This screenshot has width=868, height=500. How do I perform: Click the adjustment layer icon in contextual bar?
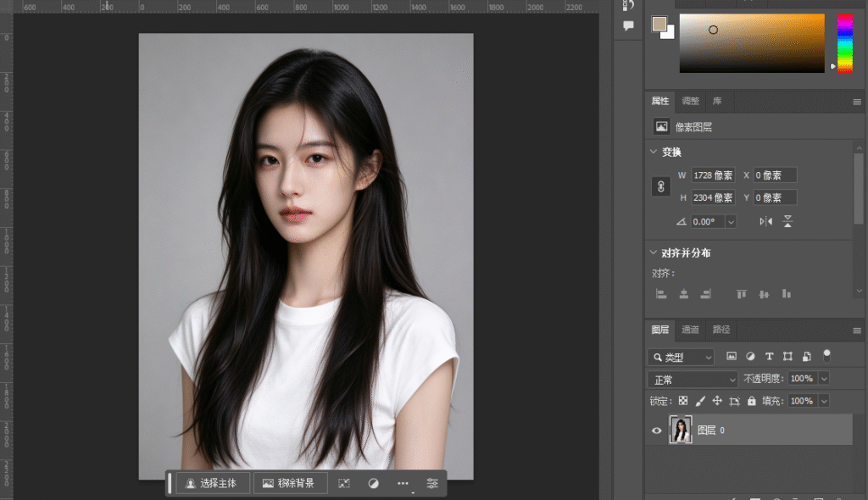pyautogui.click(x=374, y=483)
